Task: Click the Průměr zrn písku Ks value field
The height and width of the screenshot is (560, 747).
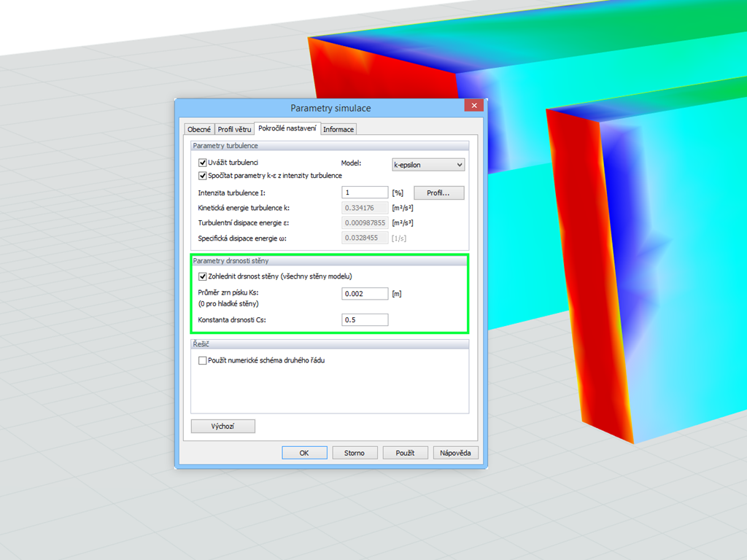Action: pos(365,293)
